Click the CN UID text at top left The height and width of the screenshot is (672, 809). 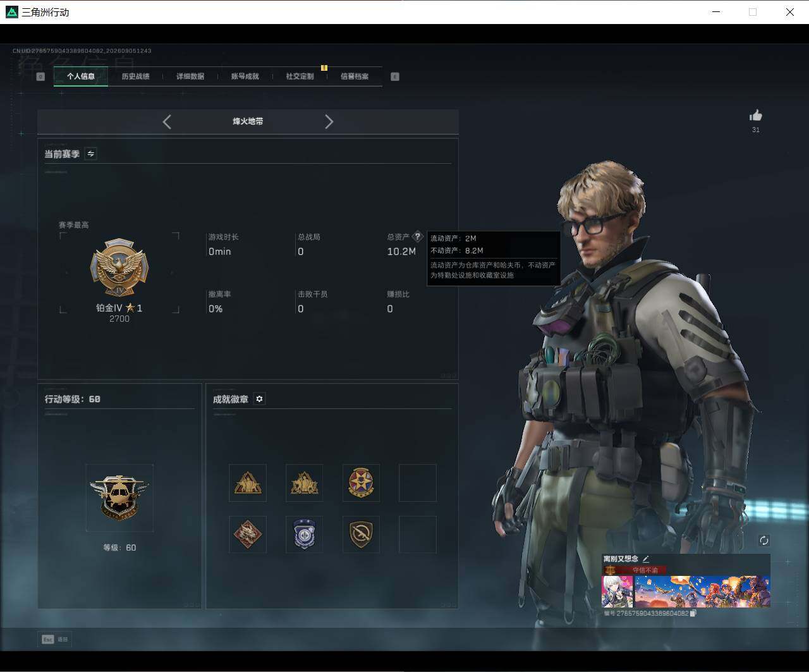tap(82, 51)
